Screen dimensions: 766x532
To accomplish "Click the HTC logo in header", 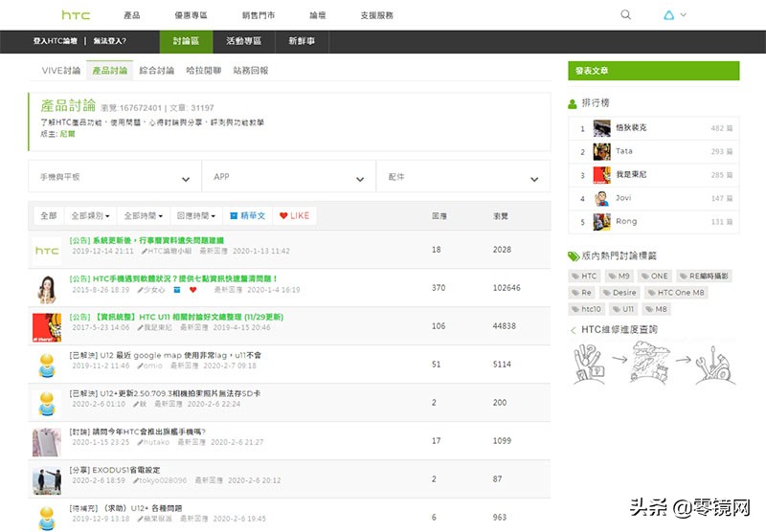I will pyautogui.click(x=76, y=15).
